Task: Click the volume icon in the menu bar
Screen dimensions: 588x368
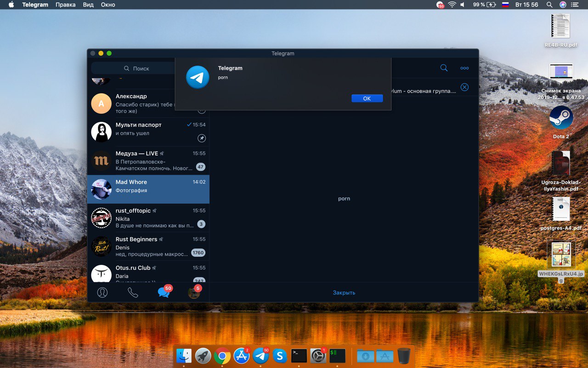Action: 463,5
